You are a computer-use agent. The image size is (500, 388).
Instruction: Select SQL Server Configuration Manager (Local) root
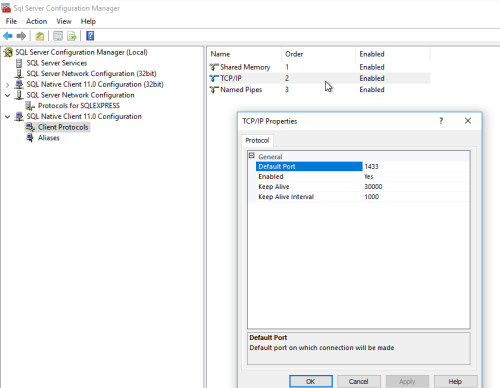81,52
